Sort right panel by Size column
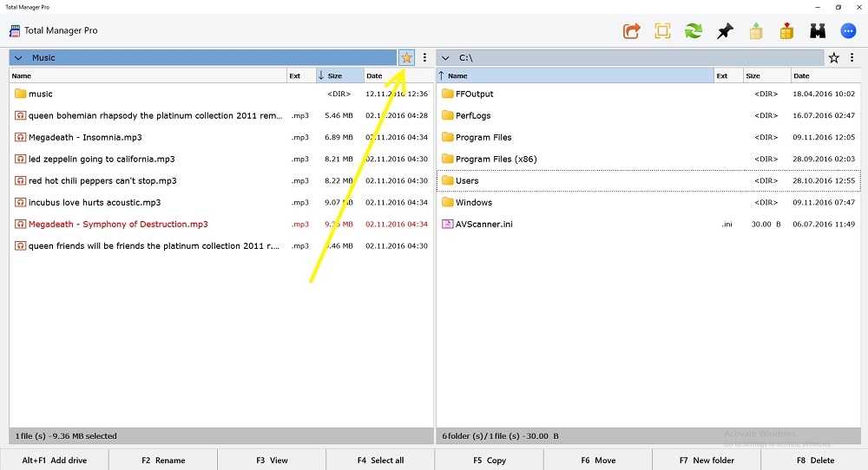Viewport: 868px width, 470px height. pos(766,75)
